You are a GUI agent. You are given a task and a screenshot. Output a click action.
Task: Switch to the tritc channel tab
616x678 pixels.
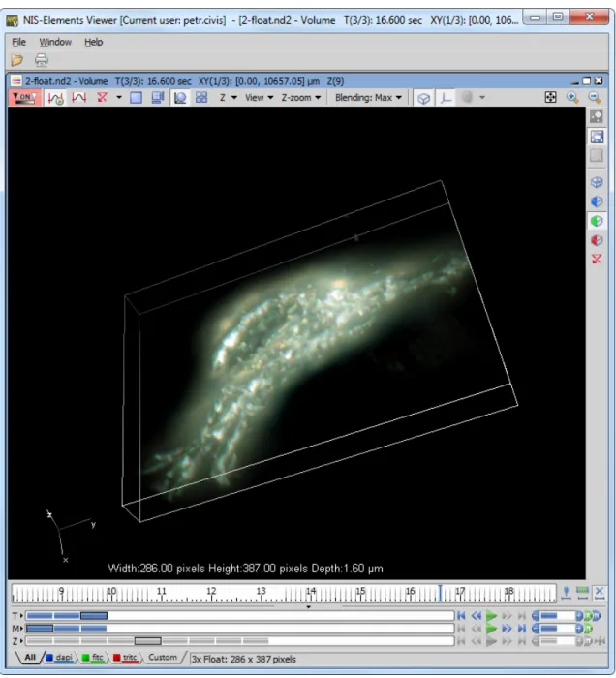(125, 658)
